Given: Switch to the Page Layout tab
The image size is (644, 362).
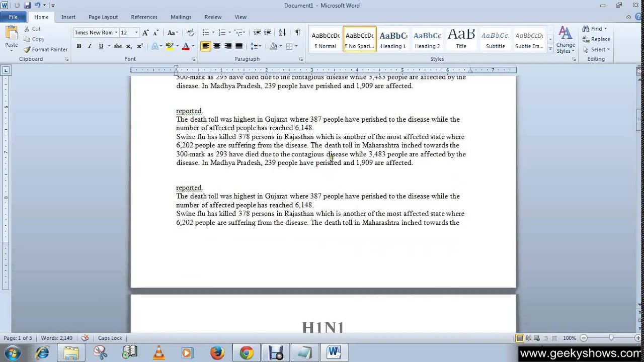Looking at the screenshot, I should pyautogui.click(x=103, y=17).
